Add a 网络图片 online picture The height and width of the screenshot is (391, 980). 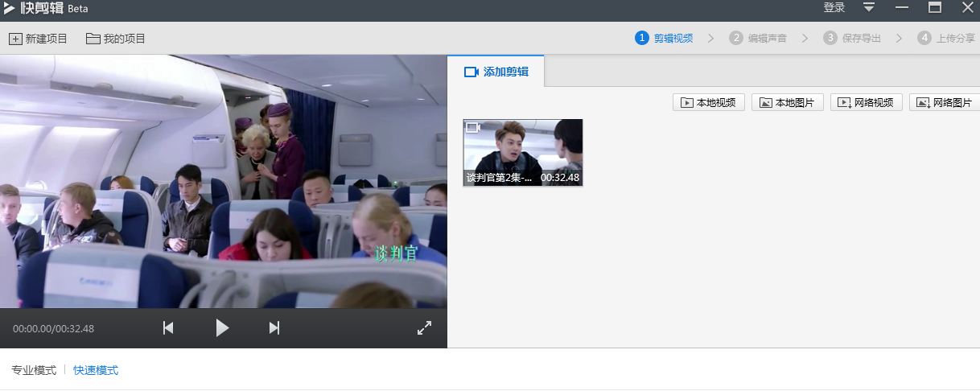[945, 102]
